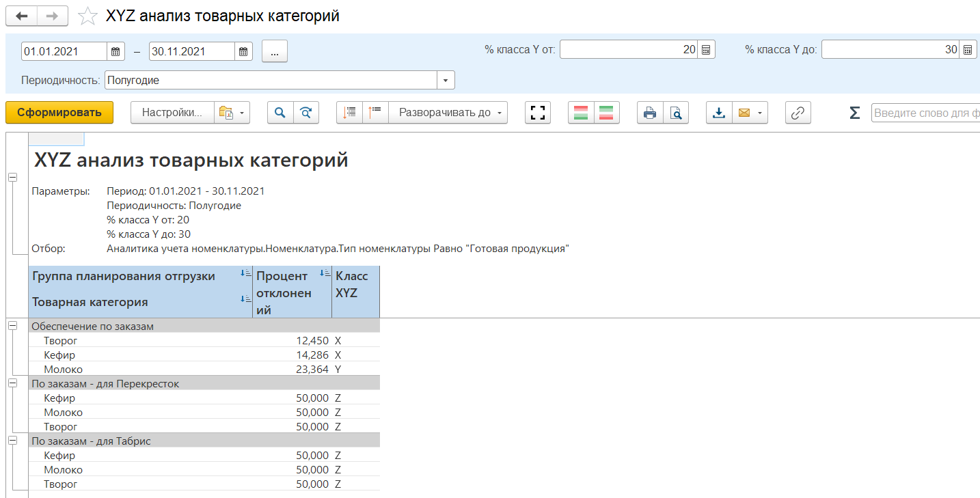Open calendar for the start date 01.01.2021
This screenshot has width=980, height=498.
tap(116, 51)
